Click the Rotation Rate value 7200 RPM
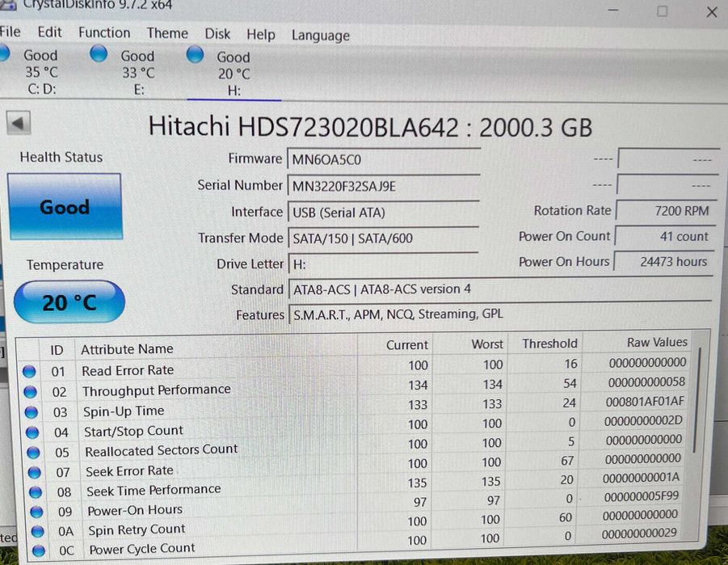Image resolution: width=728 pixels, height=565 pixels. point(666,211)
